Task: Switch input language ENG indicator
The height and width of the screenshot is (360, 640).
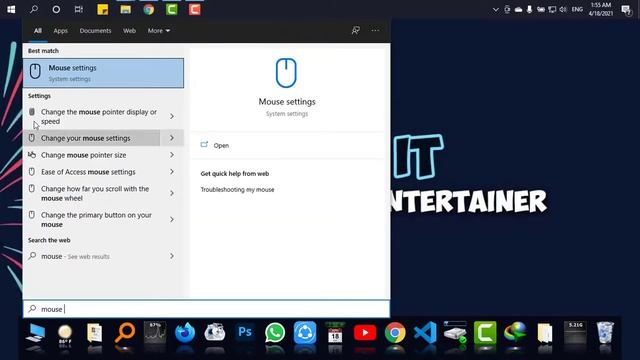Action: [x=577, y=9]
